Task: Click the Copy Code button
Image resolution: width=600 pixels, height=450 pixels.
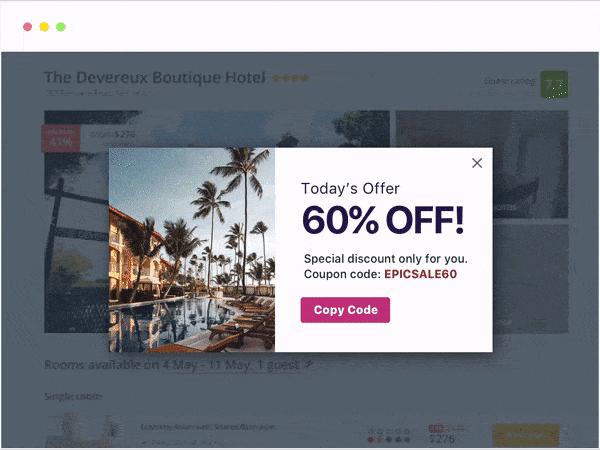Action: click(345, 310)
